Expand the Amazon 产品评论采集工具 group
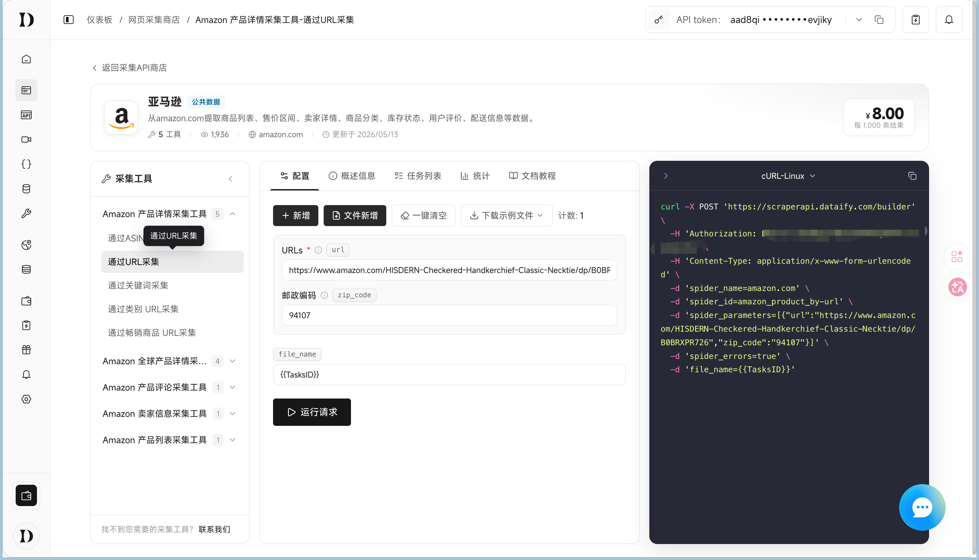 click(x=232, y=387)
